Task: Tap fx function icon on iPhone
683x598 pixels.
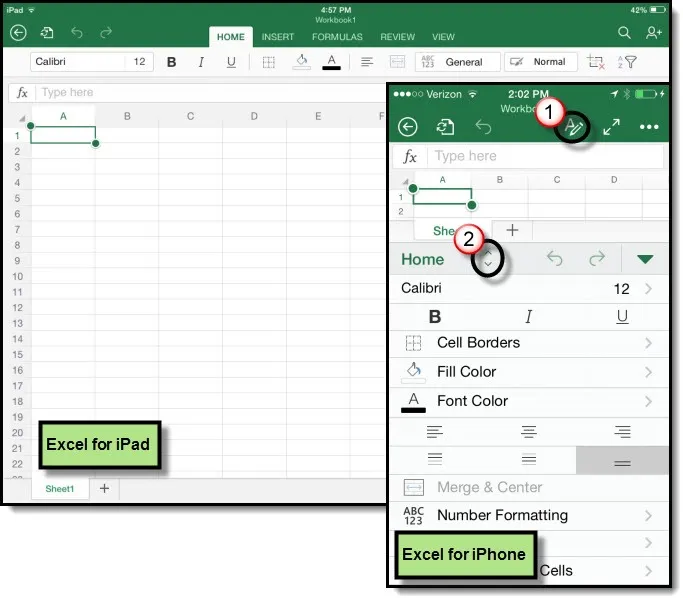Action: (x=410, y=156)
